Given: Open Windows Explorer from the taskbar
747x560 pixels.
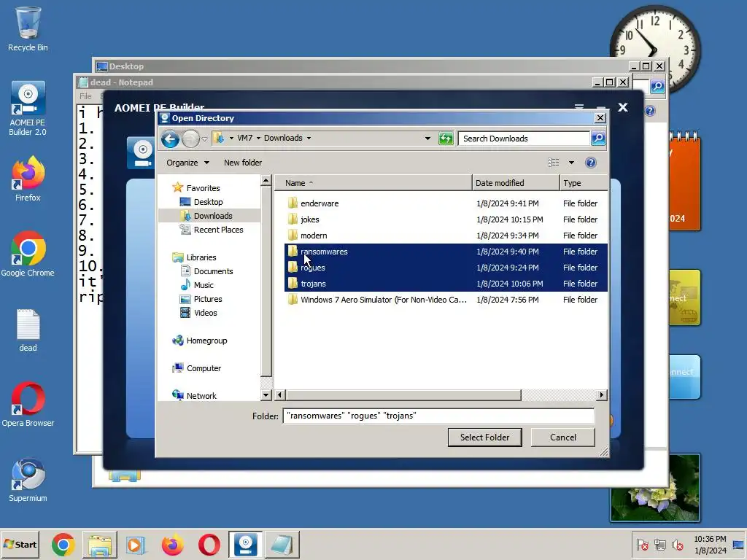Looking at the screenshot, I should point(99,545).
